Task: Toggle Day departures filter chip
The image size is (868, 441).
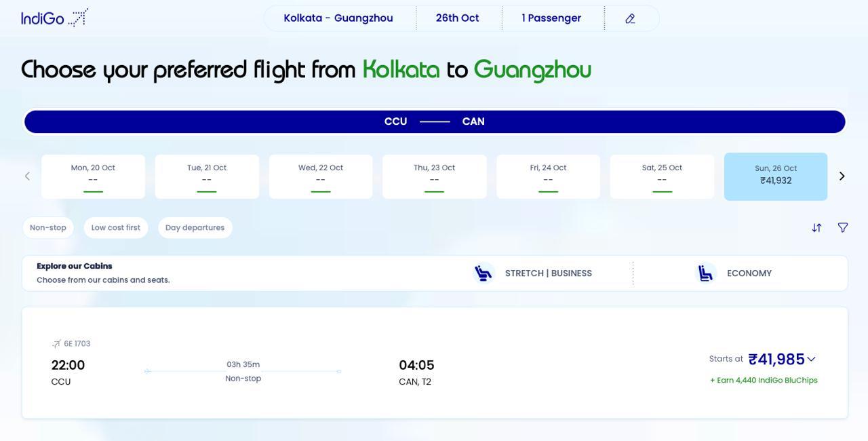Action: pos(195,228)
